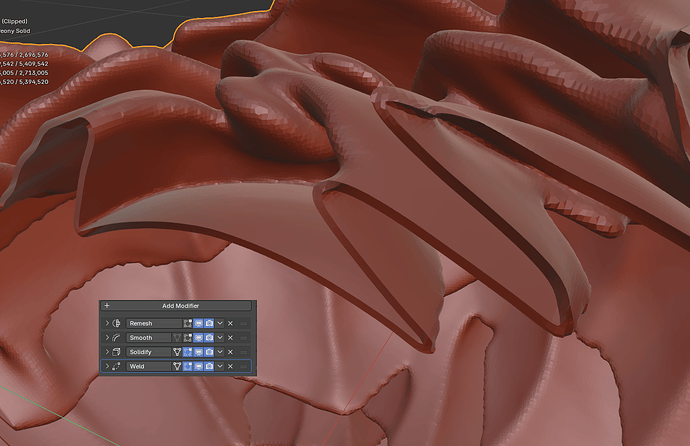
Task: Click the Add Modifier button
Action: point(176,306)
